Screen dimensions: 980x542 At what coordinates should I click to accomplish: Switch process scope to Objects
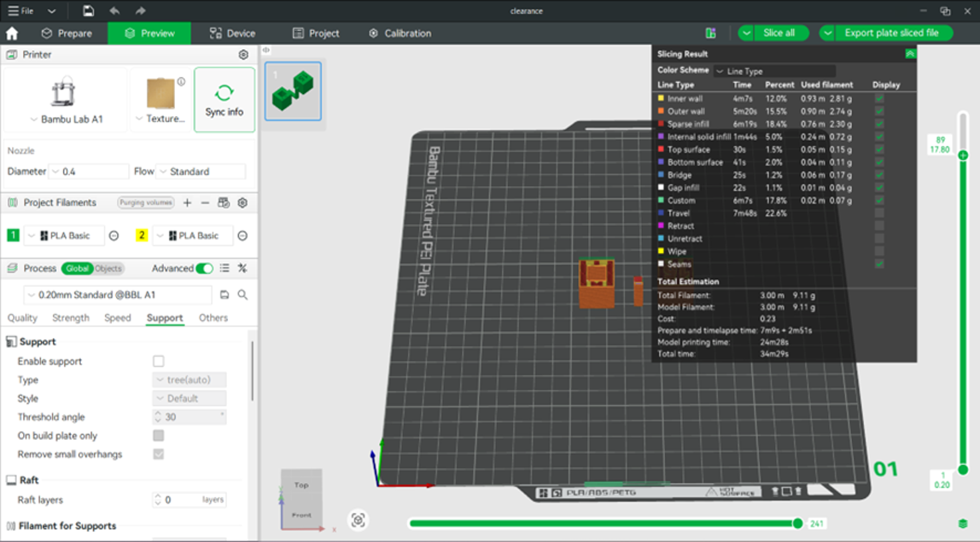point(108,268)
